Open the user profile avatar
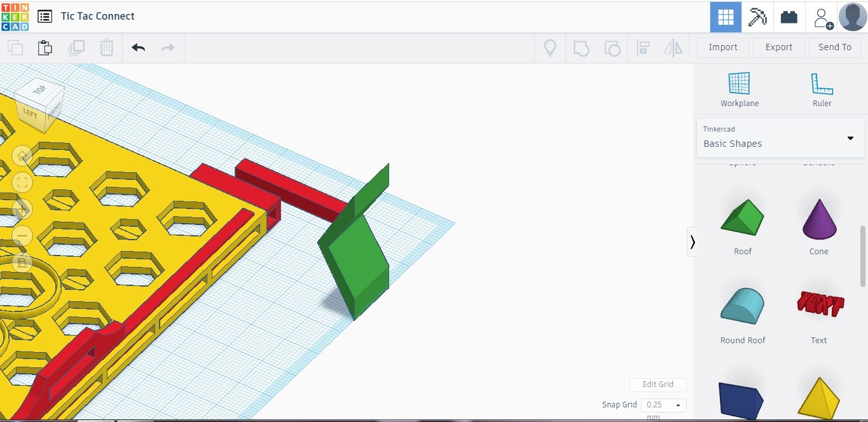868x422 pixels. coord(853,17)
